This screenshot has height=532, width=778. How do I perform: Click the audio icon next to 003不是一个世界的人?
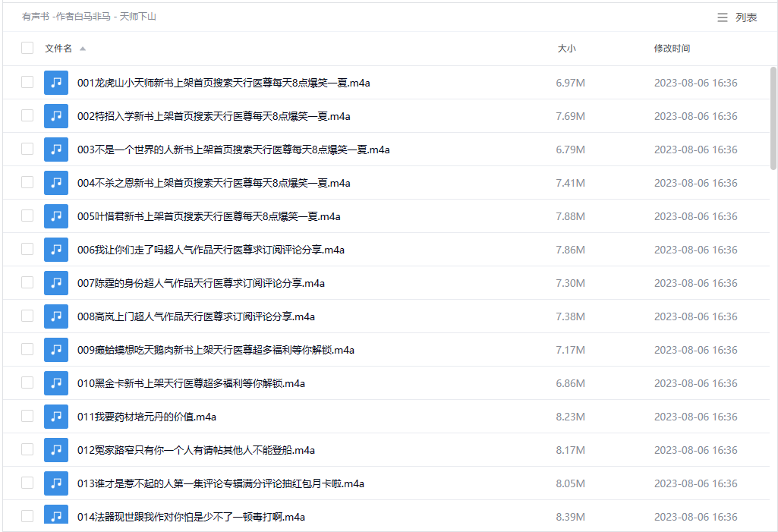[x=56, y=149]
